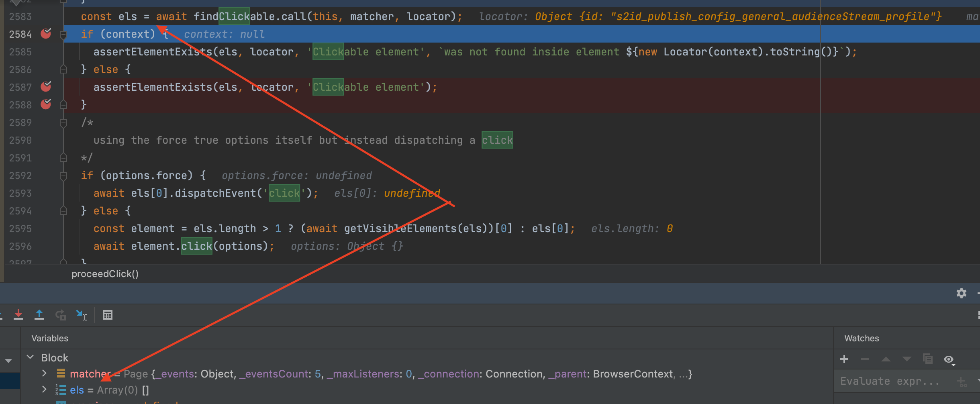
Task: Open debugger settings gear icon
Action: pyautogui.click(x=962, y=293)
